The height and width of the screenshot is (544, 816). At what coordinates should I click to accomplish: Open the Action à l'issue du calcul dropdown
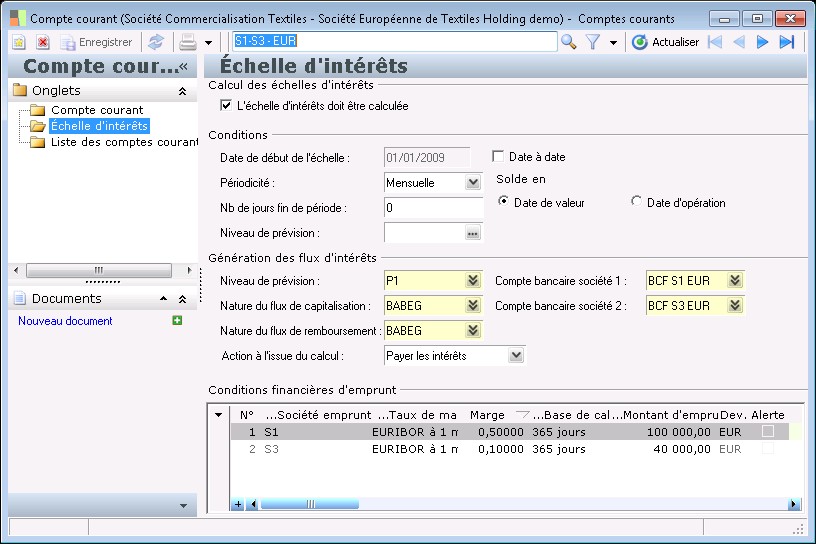pyautogui.click(x=516, y=355)
